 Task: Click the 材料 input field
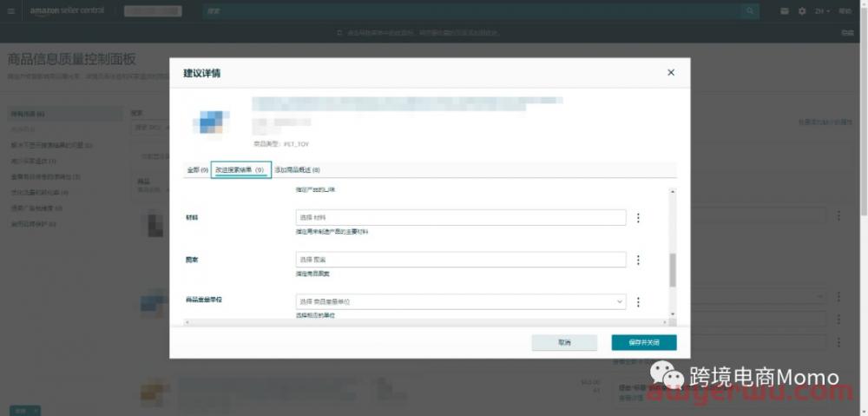pos(460,218)
